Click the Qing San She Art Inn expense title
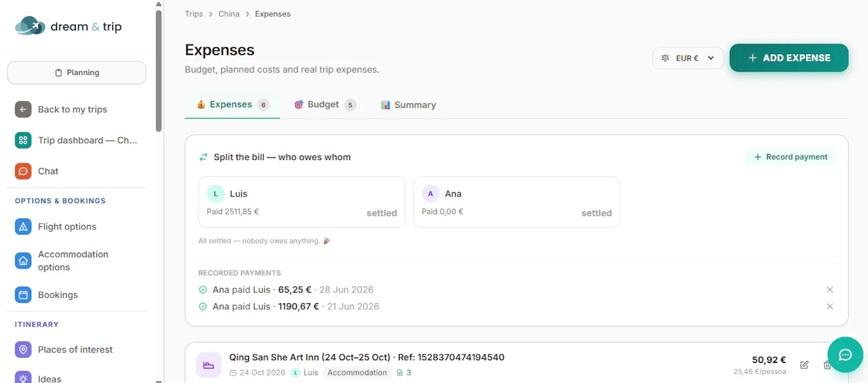Screen dimensions: 868x383 [367, 358]
